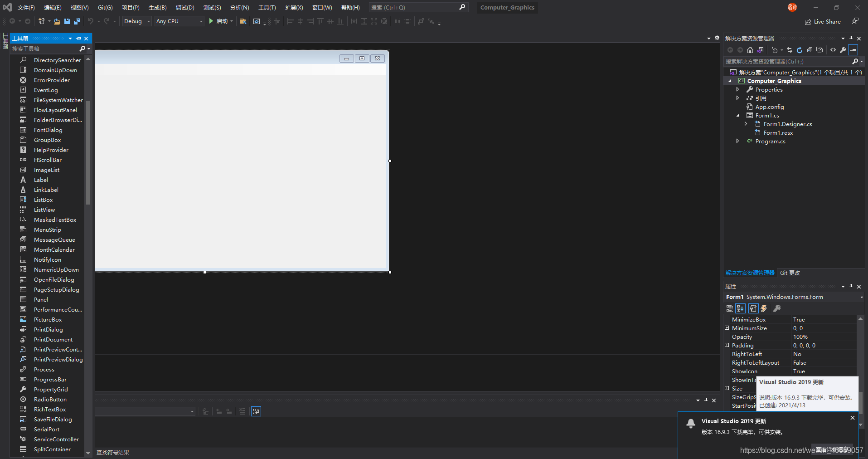Collapse the Computer_Graphics project node

[730, 81]
